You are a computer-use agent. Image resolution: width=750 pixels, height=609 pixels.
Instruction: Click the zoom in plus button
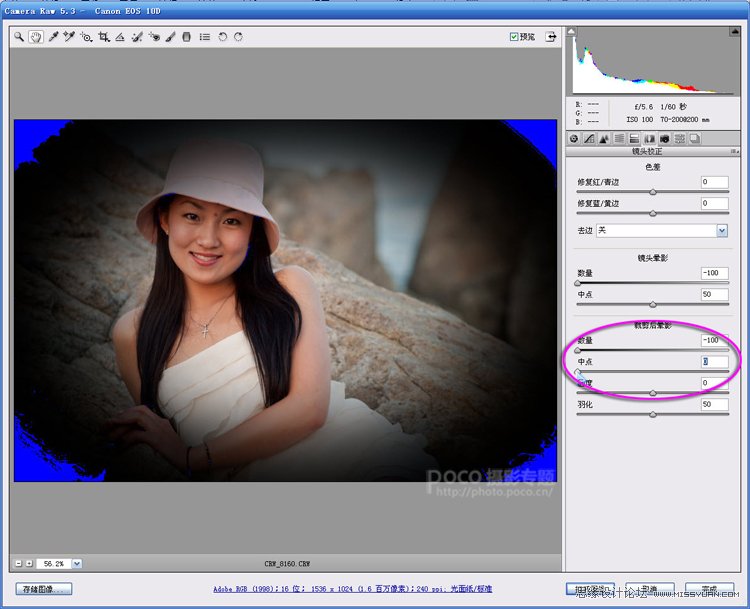29,564
